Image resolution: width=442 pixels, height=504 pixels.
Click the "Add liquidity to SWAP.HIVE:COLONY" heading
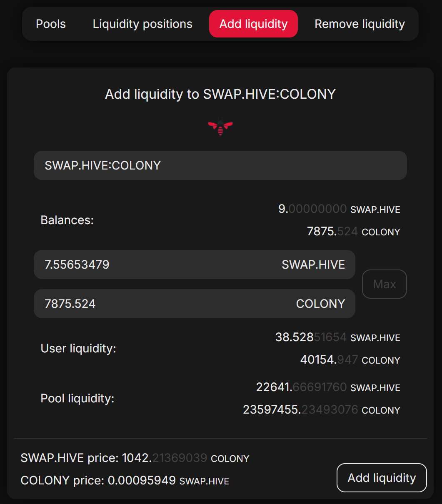220,94
